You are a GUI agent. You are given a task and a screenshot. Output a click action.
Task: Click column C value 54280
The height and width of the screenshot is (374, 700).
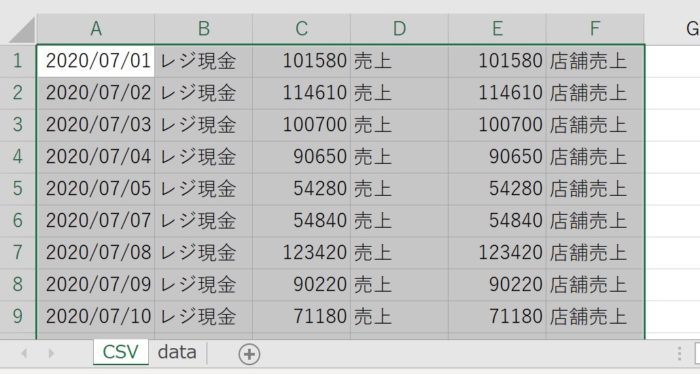coord(301,189)
